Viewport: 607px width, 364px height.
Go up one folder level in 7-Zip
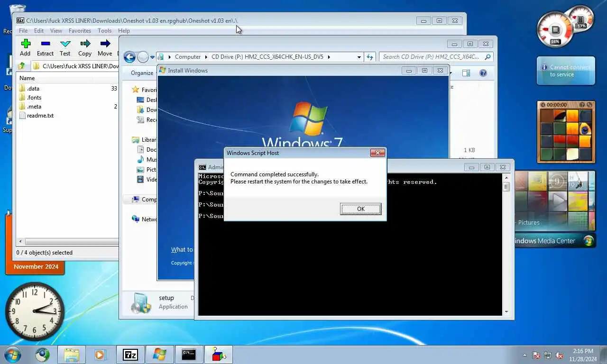(21, 66)
